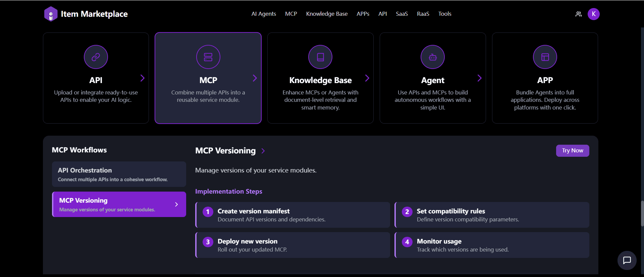The image size is (644, 277).
Task: Click chevron arrow on MCP card
Action: point(255,78)
